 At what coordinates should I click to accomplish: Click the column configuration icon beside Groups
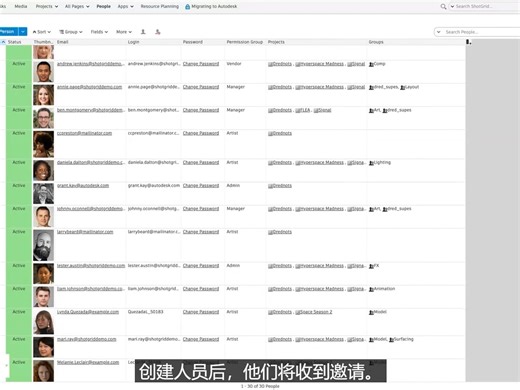pos(468,42)
